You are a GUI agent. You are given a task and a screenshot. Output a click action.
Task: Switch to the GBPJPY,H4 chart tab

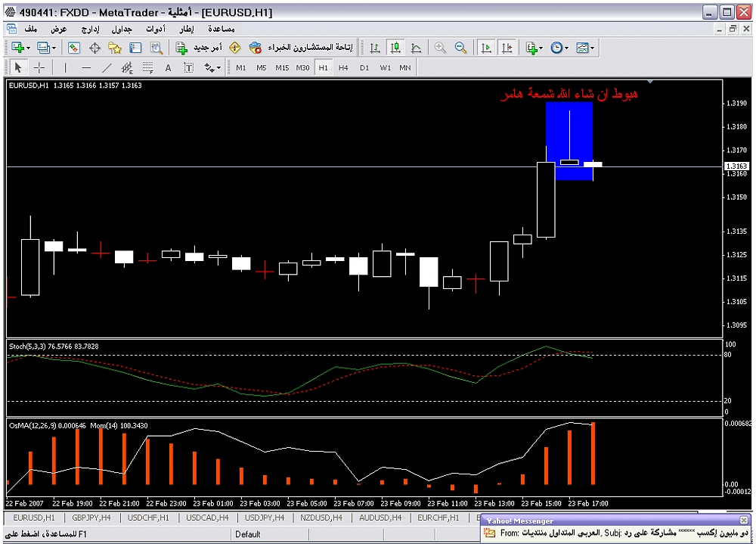click(89, 518)
